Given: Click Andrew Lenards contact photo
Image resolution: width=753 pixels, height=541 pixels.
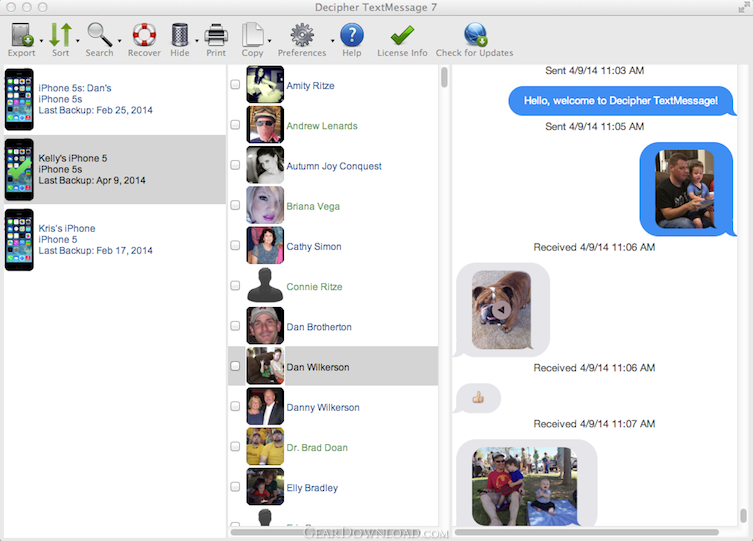Looking at the screenshot, I should 265,125.
